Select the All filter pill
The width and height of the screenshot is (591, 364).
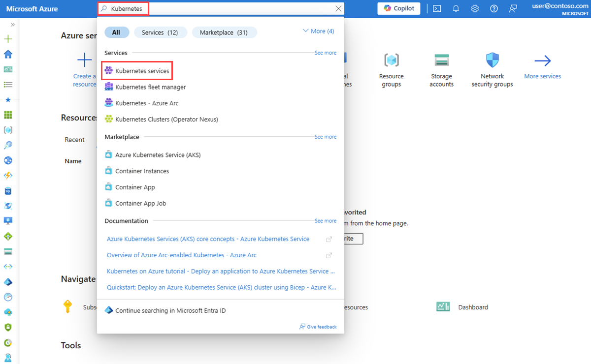coord(117,32)
